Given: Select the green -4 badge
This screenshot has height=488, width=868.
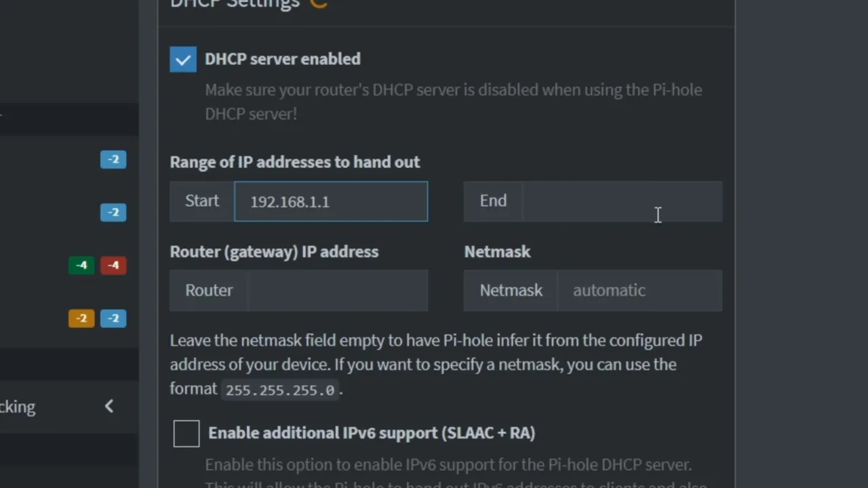Looking at the screenshot, I should click(x=81, y=265).
